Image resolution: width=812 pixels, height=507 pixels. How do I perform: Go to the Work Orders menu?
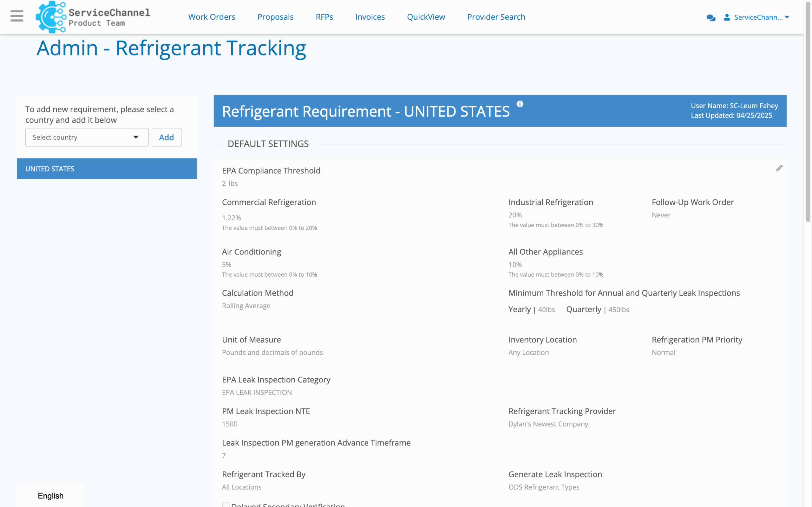tap(211, 17)
